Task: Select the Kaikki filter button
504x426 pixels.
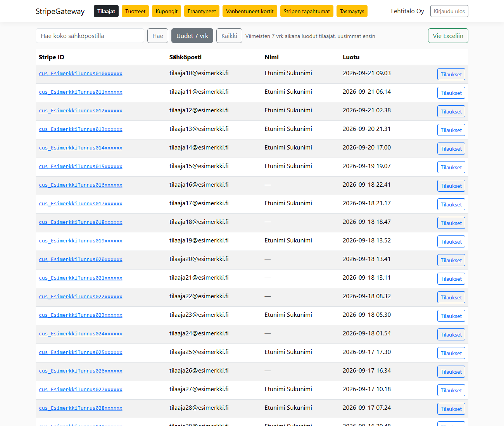Action: tap(229, 36)
